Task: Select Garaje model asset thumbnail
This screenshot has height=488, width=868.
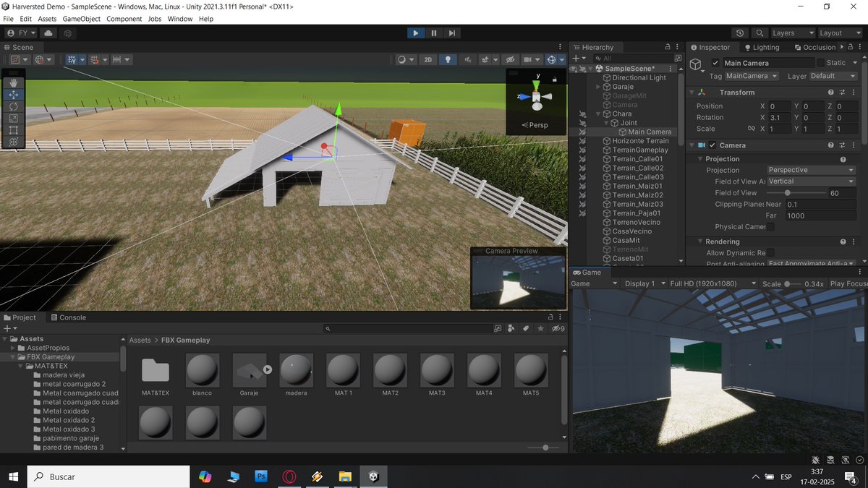Action: (x=250, y=371)
